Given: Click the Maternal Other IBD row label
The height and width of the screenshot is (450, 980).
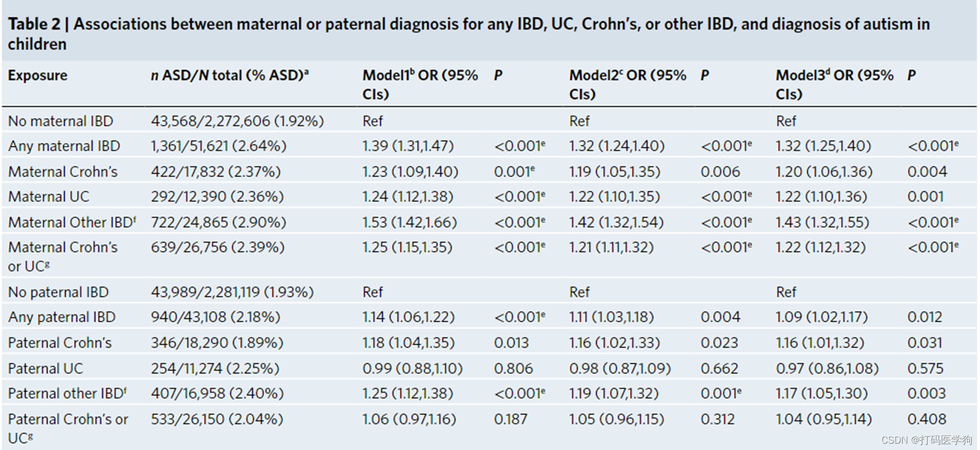Looking at the screenshot, I should click(x=72, y=222).
